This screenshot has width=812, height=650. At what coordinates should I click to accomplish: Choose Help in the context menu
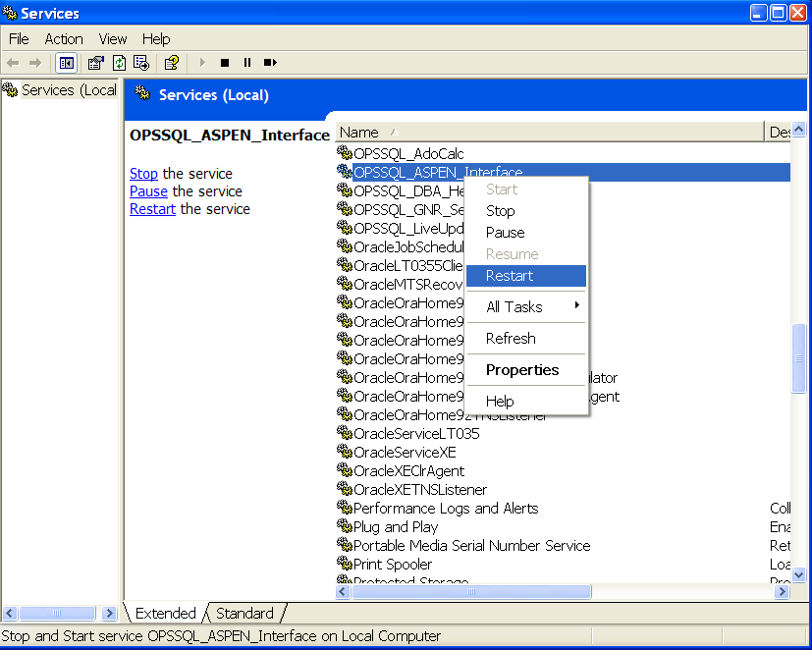click(x=526, y=401)
